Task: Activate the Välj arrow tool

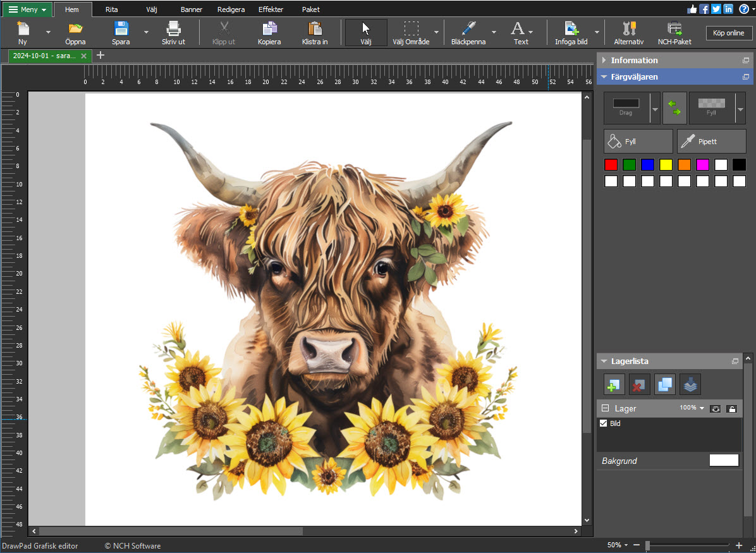Action: pos(366,32)
